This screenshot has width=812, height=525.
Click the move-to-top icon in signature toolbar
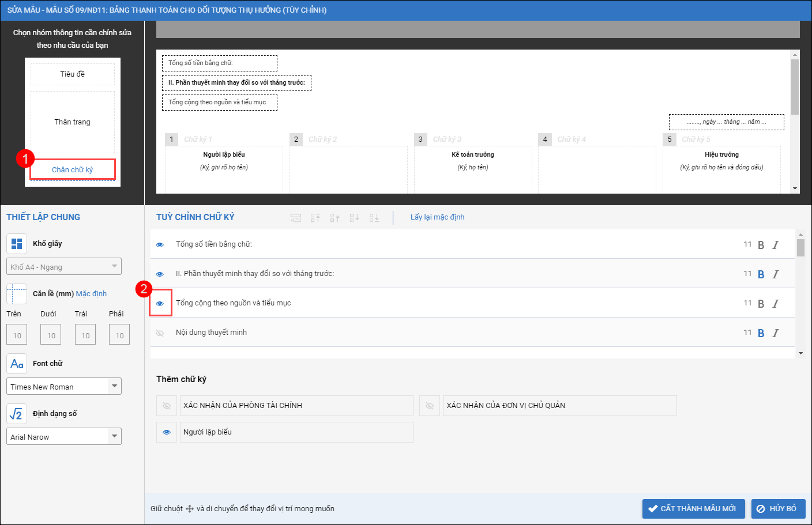315,218
